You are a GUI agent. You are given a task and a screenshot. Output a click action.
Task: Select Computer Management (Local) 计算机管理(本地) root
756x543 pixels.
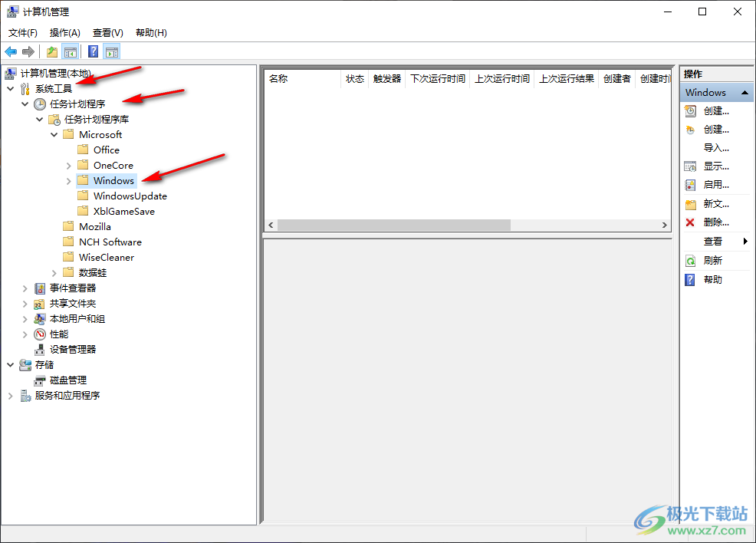[x=55, y=74]
